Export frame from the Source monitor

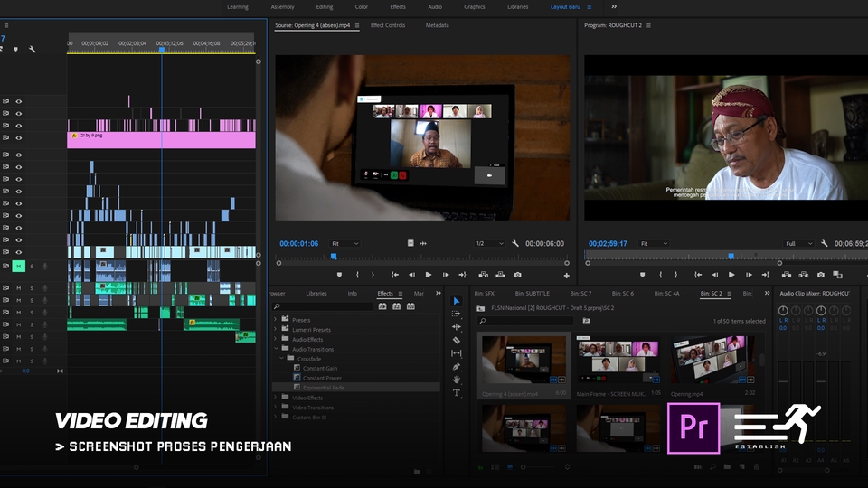(x=517, y=275)
